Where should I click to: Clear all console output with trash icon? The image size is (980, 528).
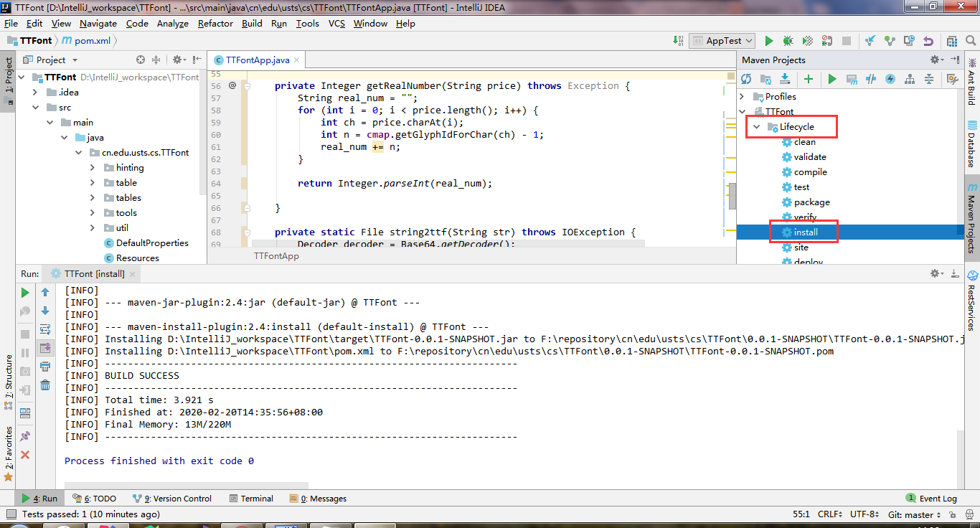pos(45,385)
